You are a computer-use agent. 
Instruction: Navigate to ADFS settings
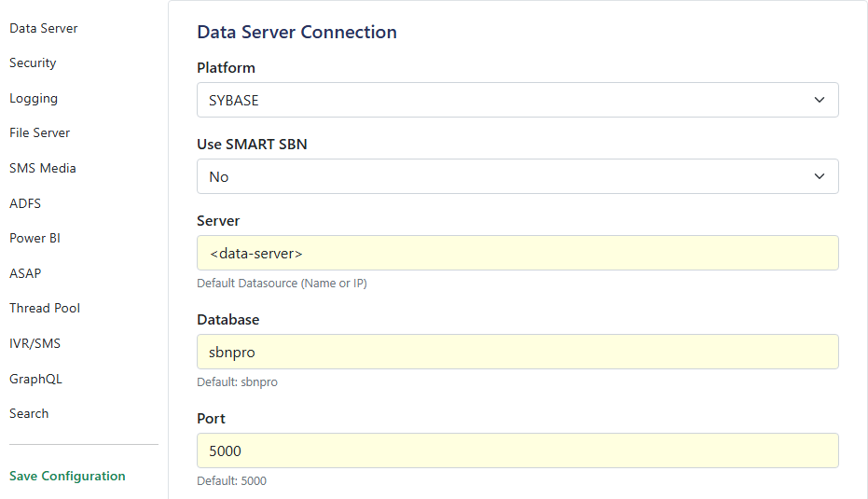pos(25,203)
